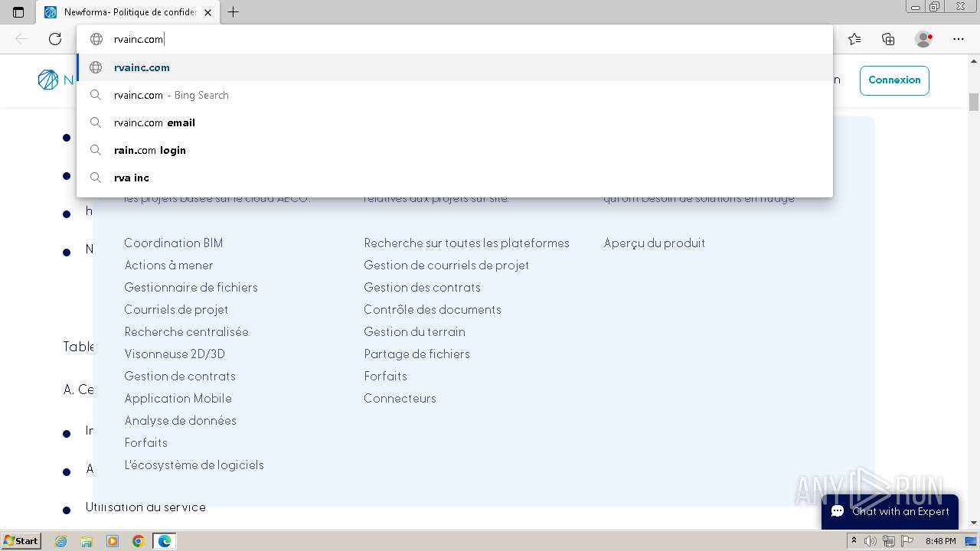Open Contrôle des documents link

[x=433, y=309]
